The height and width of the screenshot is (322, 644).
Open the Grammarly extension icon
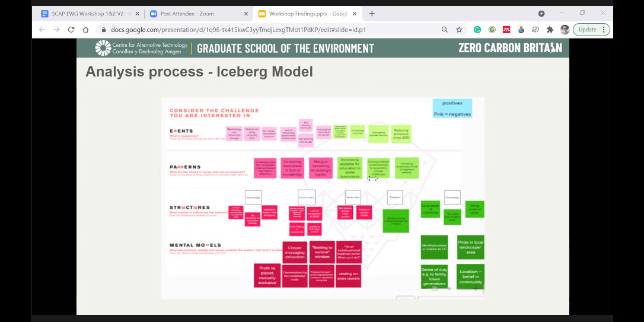click(477, 30)
